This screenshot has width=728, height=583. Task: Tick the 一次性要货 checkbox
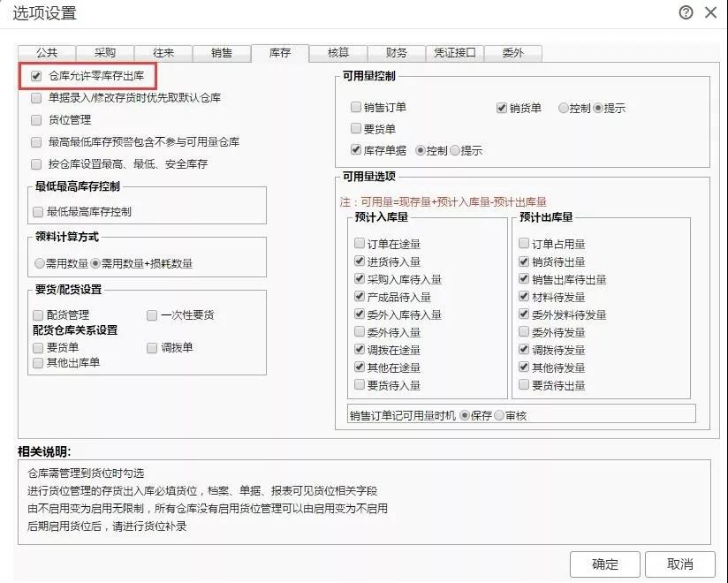point(152,315)
